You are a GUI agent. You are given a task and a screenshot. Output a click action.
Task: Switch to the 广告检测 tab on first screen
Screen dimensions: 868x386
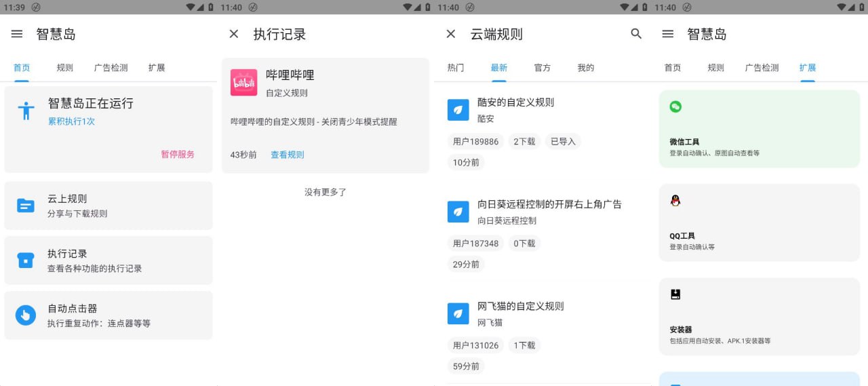click(x=111, y=68)
